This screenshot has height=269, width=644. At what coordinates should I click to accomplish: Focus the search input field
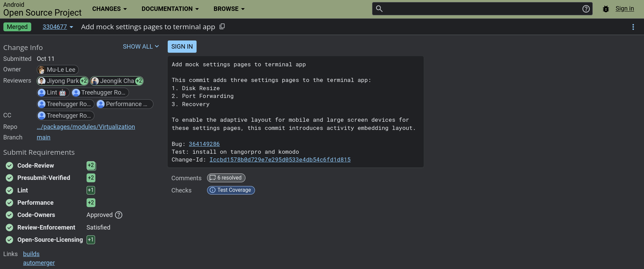[482, 9]
